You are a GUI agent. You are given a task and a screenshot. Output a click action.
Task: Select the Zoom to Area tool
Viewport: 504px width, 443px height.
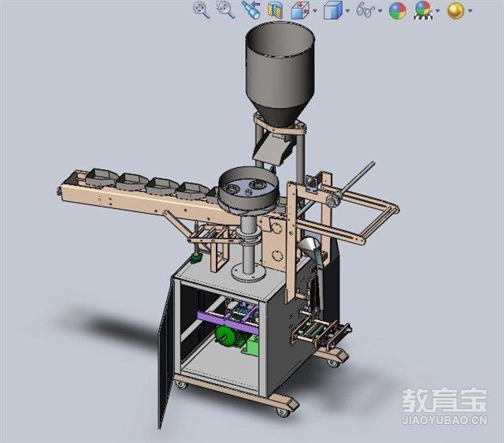coord(225,9)
